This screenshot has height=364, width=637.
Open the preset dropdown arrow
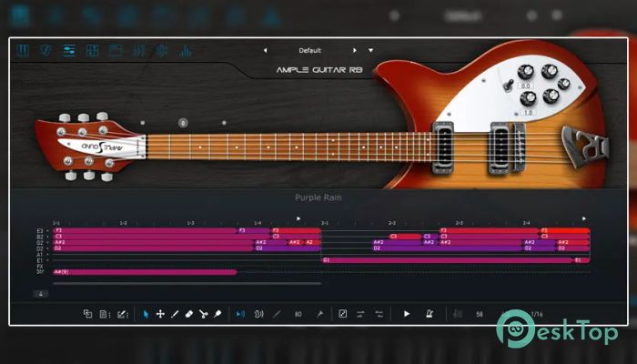click(x=370, y=50)
